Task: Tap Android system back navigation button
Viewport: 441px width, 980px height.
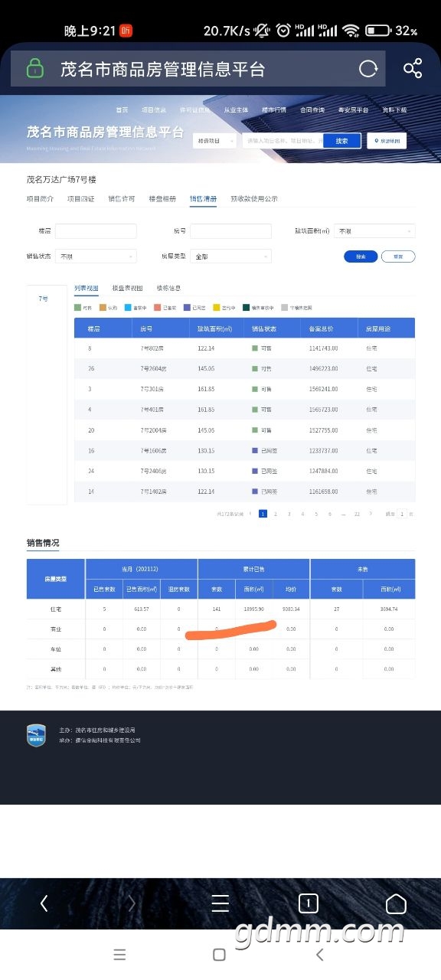Action: [320, 955]
